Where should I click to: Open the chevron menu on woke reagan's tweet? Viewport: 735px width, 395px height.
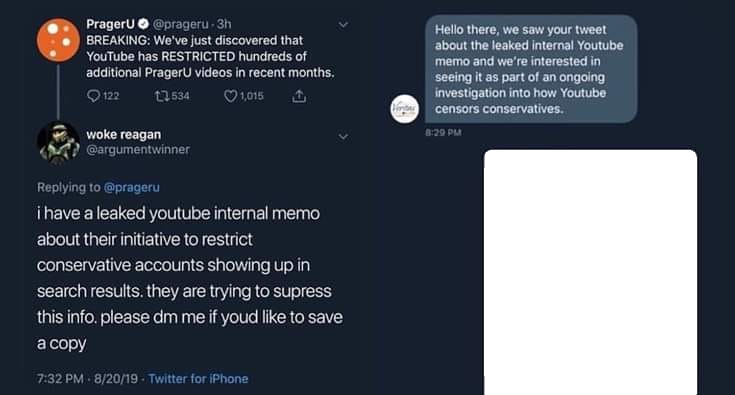(x=343, y=136)
